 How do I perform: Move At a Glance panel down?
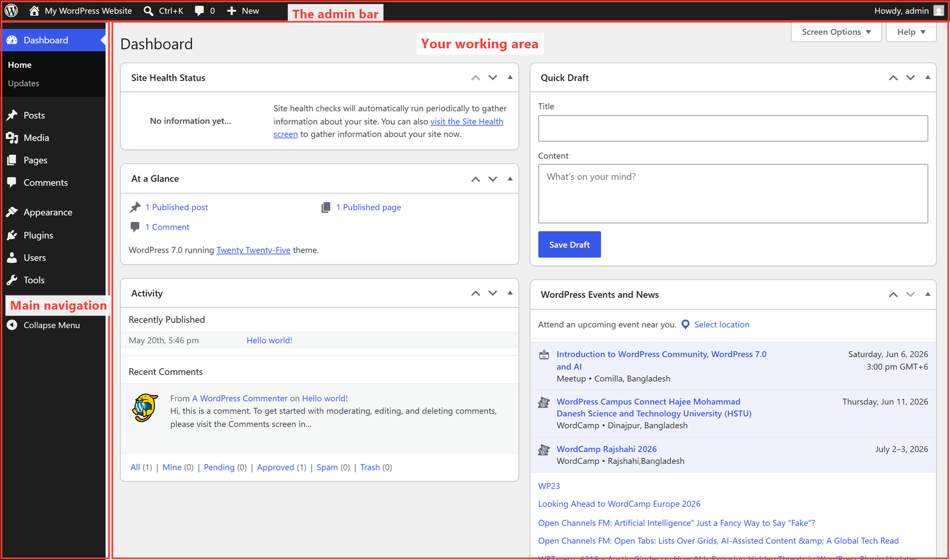(493, 179)
